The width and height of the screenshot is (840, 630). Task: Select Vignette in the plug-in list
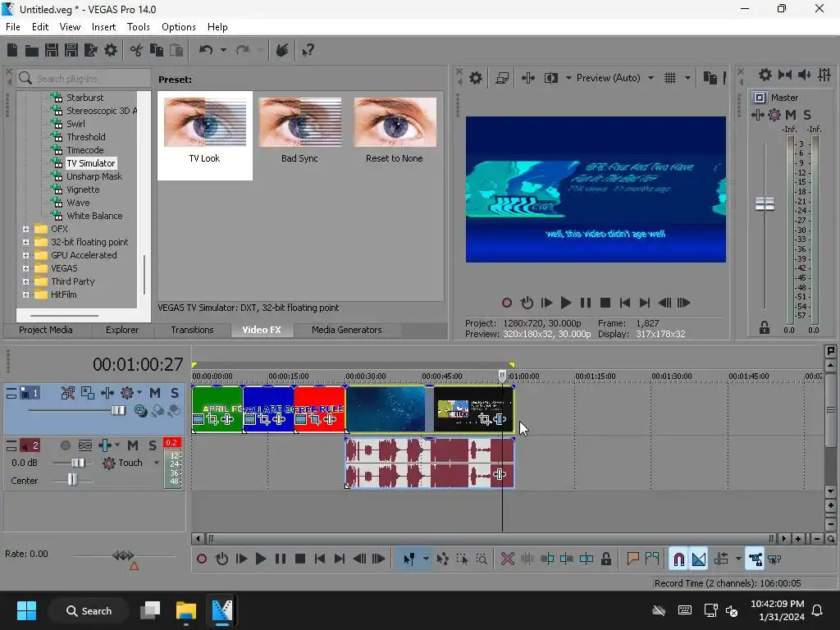pos(83,189)
